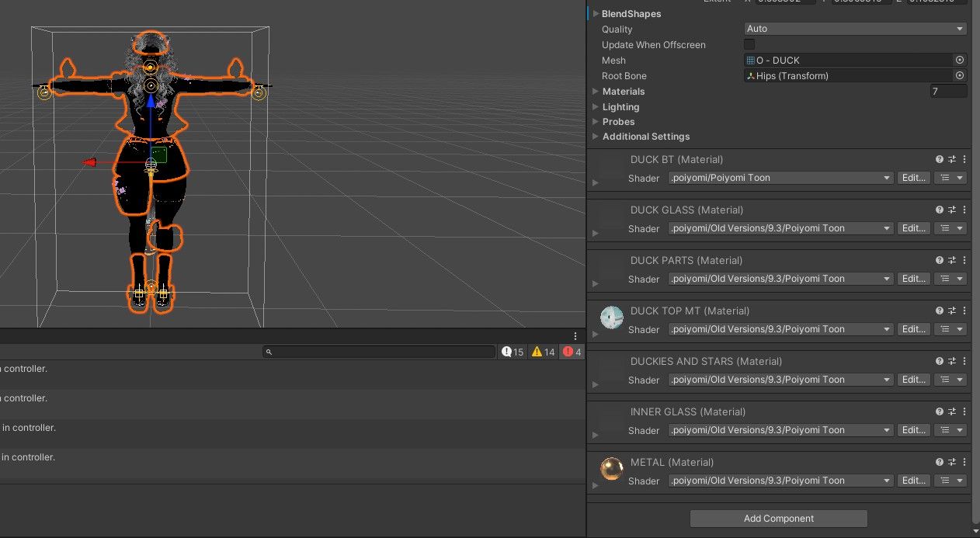Viewport: 980px width, 538px height.
Task: Toggle Update When Offscreen checkbox
Action: point(749,44)
